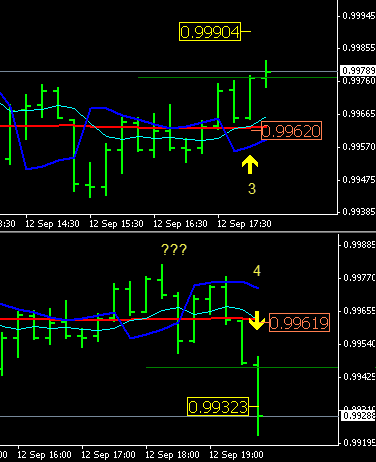The height and width of the screenshot is (462, 376).
Task: Click the 12 Sep 15:30 time label
Action: point(116,224)
